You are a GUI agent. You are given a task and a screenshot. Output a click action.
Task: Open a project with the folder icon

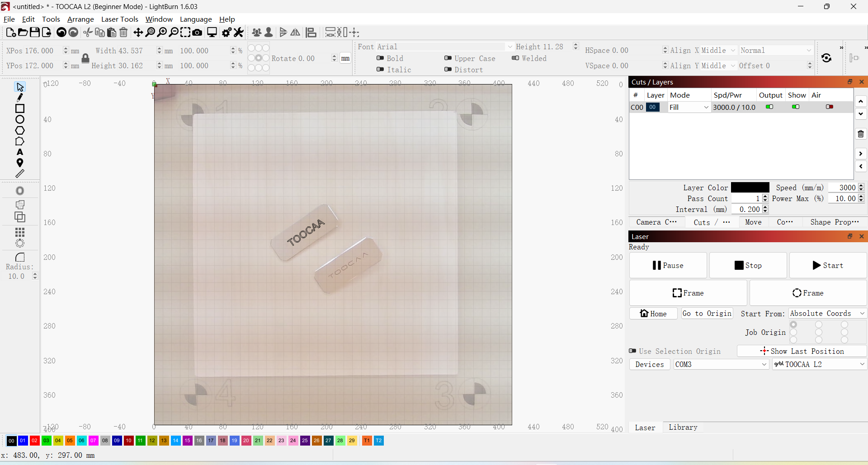pos(23,33)
